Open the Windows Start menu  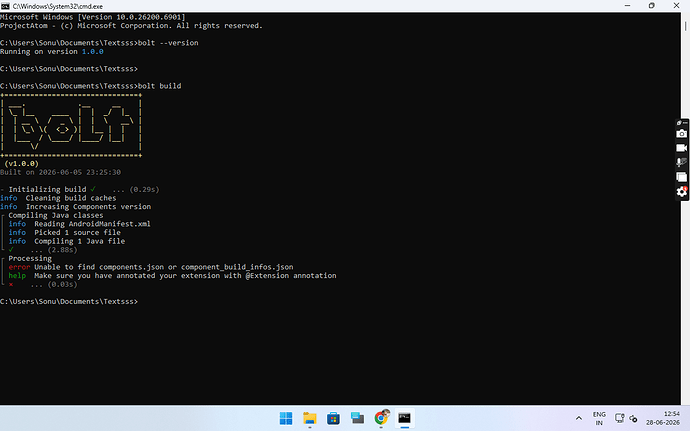pos(286,418)
